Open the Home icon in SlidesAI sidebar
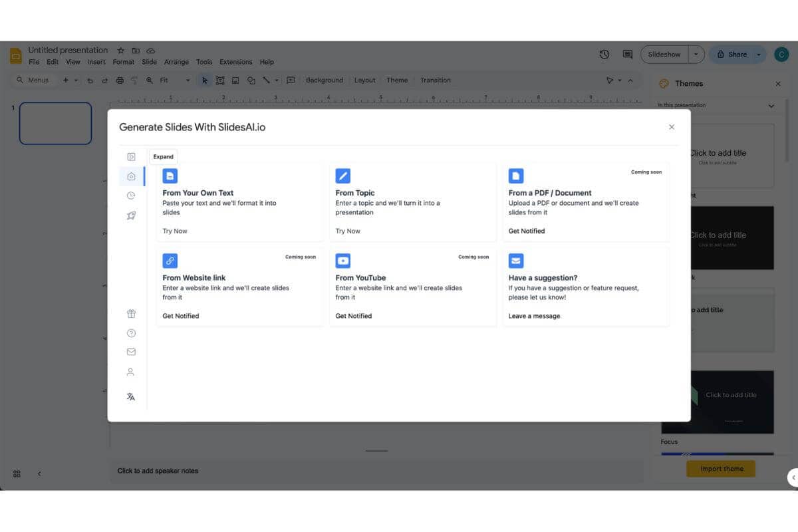The height and width of the screenshot is (532, 798). (131, 176)
